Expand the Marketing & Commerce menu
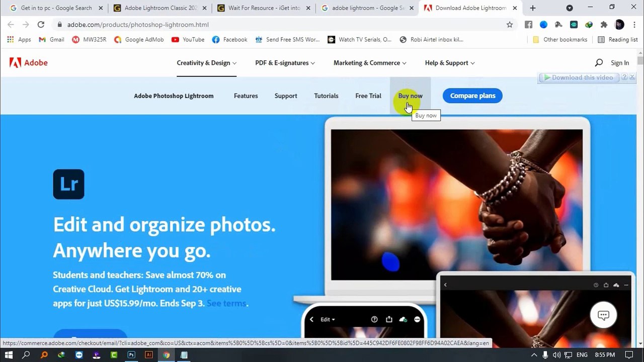The image size is (644, 362). point(370,63)
